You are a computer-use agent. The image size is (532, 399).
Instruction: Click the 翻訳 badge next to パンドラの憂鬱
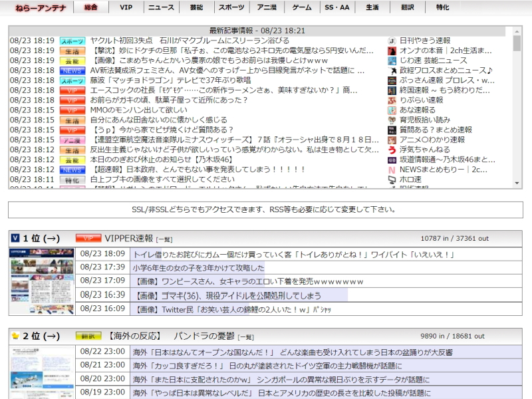(88, 336)
